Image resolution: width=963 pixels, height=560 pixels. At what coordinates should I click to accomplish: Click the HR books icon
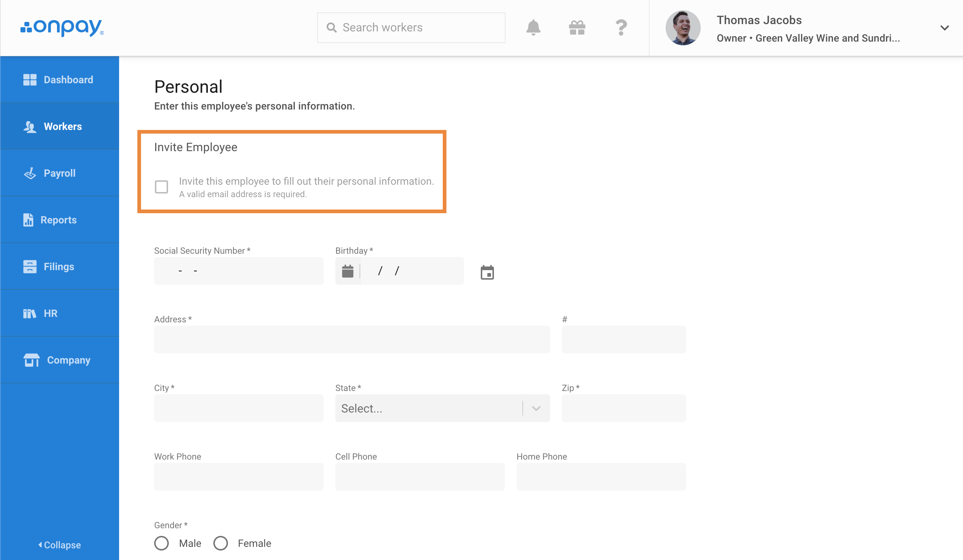(x=30, y=313)
